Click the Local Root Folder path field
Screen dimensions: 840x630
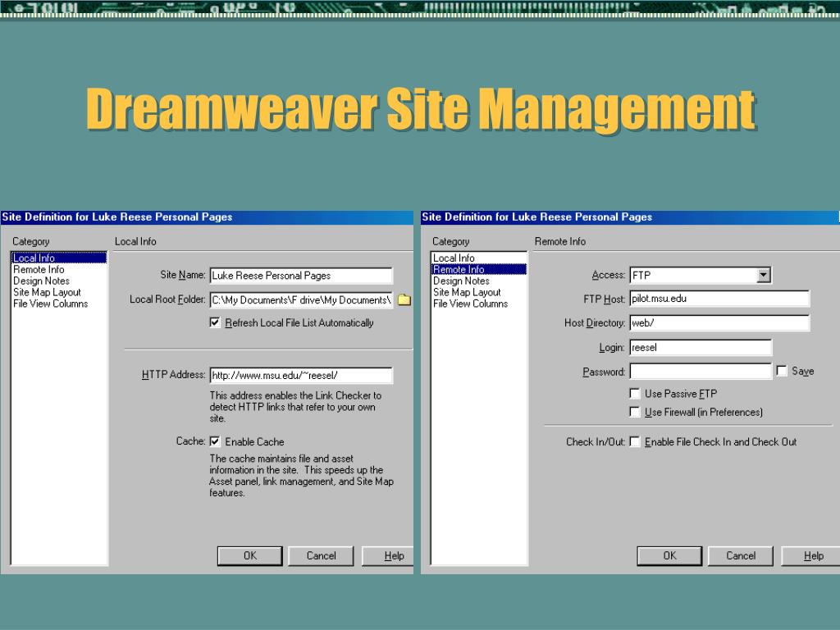click(x=301, y=300)
